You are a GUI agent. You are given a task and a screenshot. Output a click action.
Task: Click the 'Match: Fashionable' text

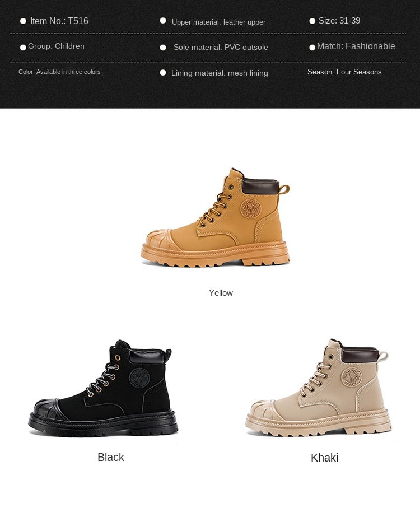[356, 46]
